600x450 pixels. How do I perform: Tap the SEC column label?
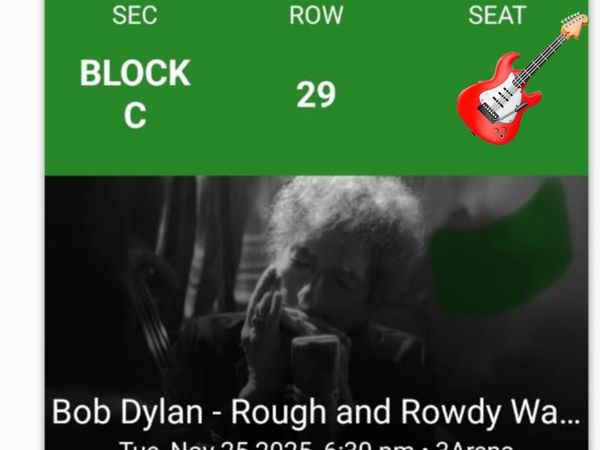tap(135, 15)
